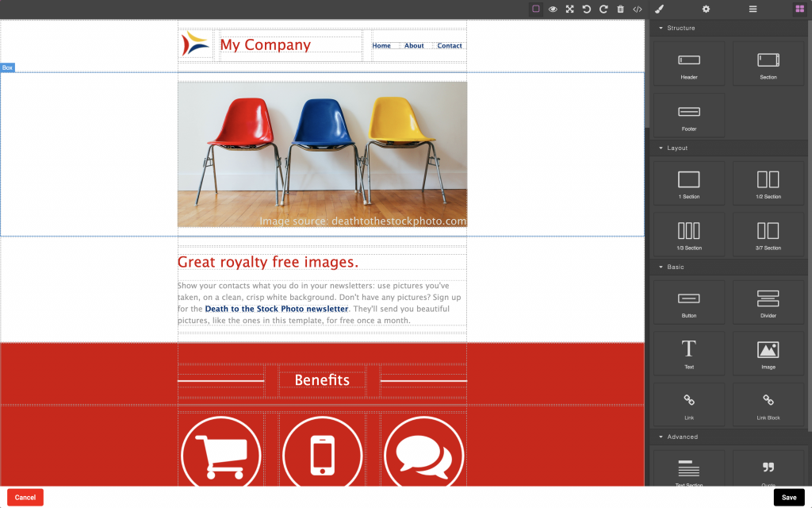This screenshot has width=812, height=508.
Task: Click the Cancel button
Action: (25, 498)
